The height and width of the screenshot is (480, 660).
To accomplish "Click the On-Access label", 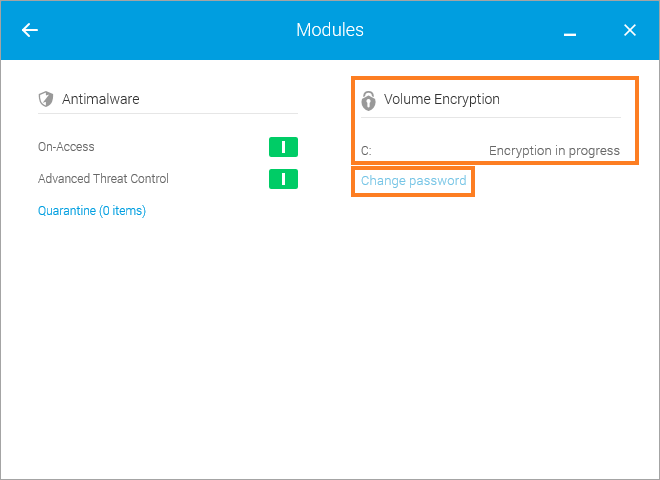I will pos(66,147).
